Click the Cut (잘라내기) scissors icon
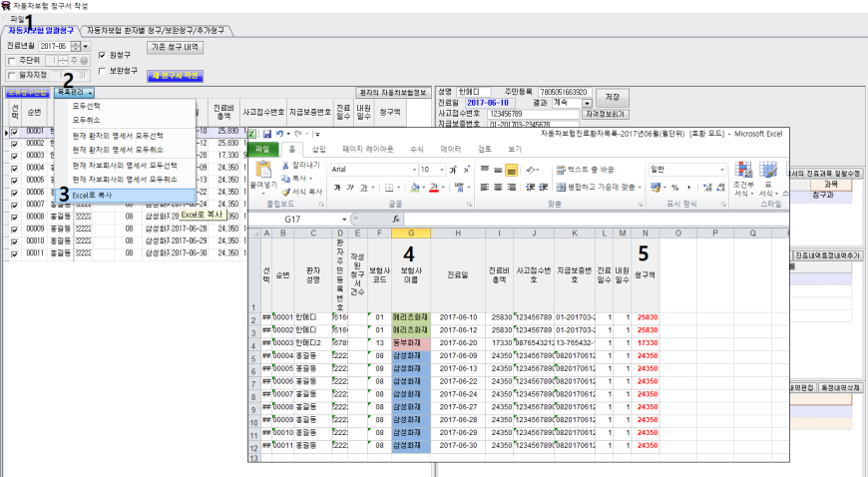 [285, 165]
